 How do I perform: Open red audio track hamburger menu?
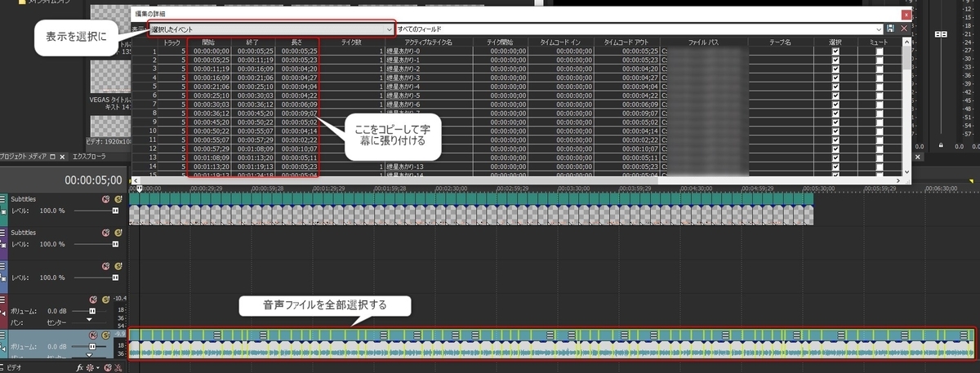4,300
